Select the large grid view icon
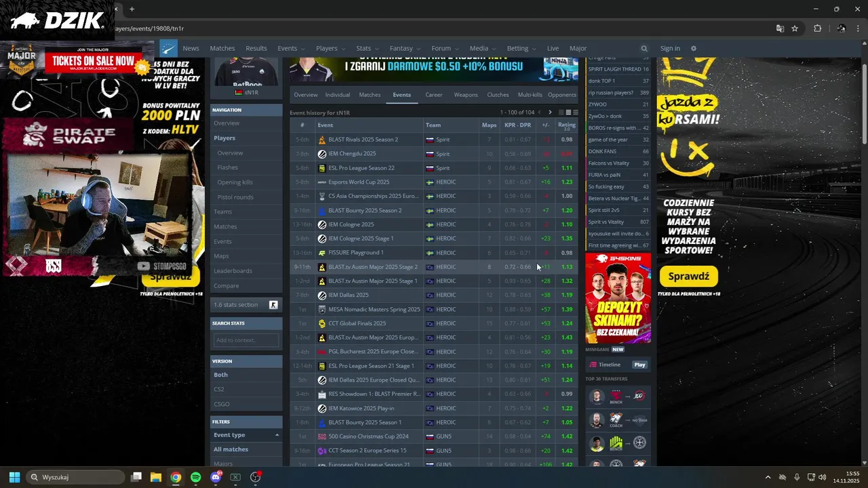This screenshot has width=868, height=488. [561, 113]
